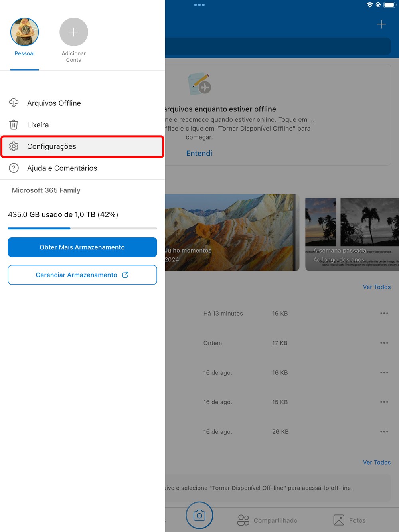Open Arquivos Offline from the sidebar
The height and width of the screenshot is (532, 399).
(54, 103)
